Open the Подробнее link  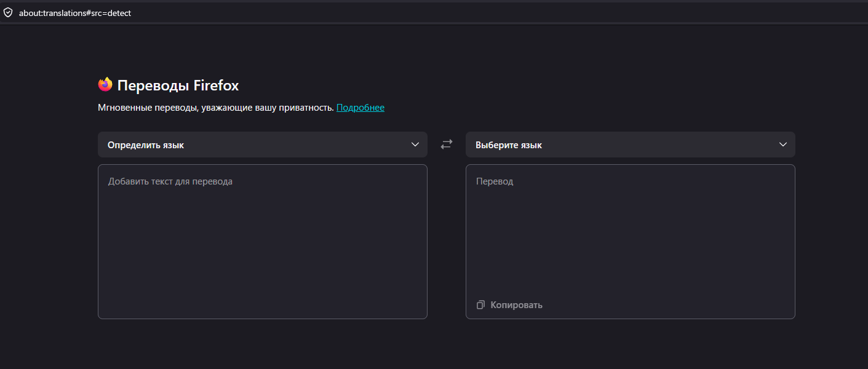coord(360,108)
